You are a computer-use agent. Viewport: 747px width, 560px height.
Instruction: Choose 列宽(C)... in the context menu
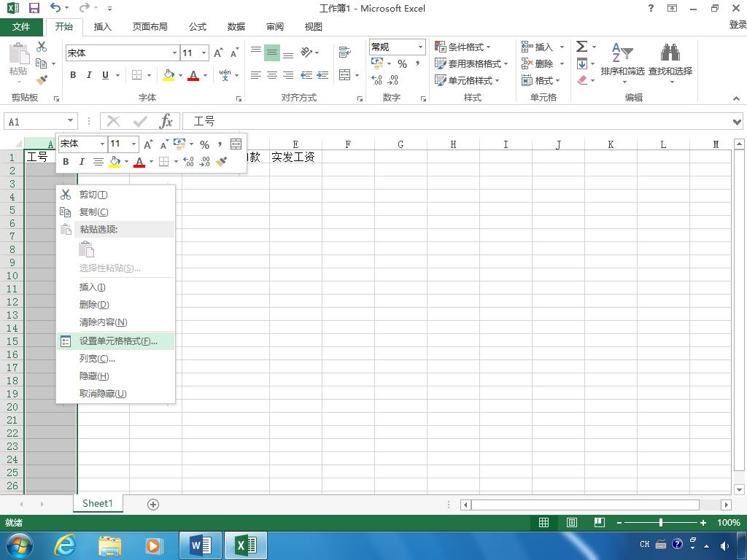[x=115, y=359]
